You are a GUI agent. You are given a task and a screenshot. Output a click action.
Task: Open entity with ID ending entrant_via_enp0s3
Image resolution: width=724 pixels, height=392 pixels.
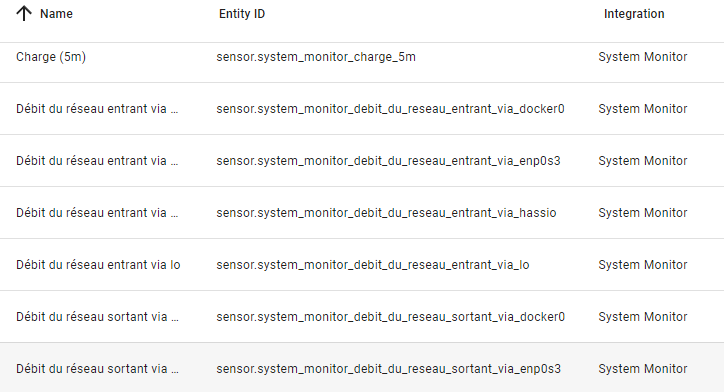(x=388, y=161)
